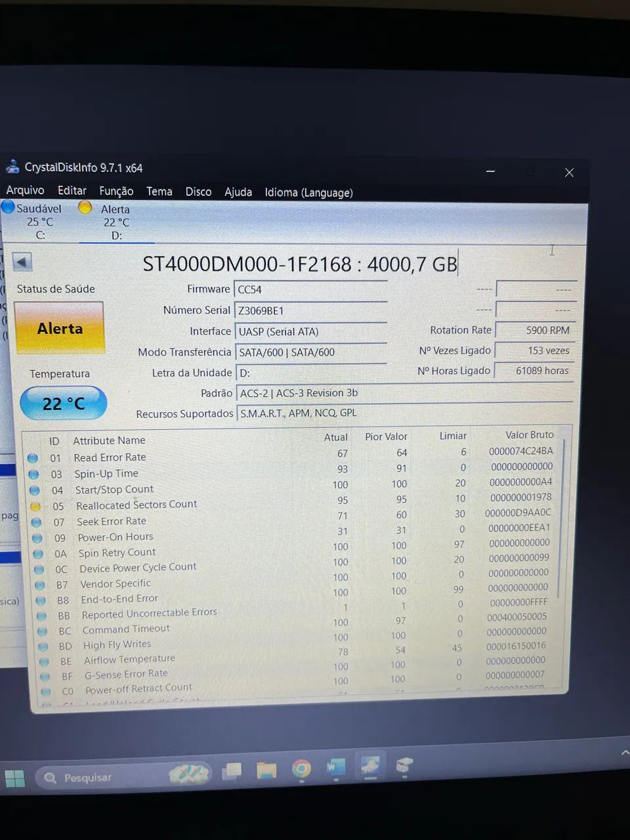The height and width of the screenshot is (840, 630).
Task: Open the Tema menu
Action: 159,192
